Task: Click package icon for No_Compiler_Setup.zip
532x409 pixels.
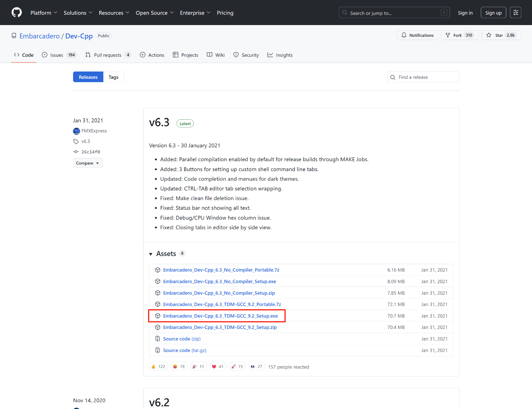Action: point(158,293)
